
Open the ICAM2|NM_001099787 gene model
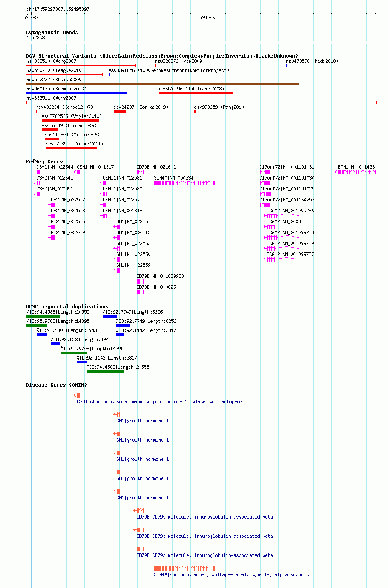(x=281, y=259)
